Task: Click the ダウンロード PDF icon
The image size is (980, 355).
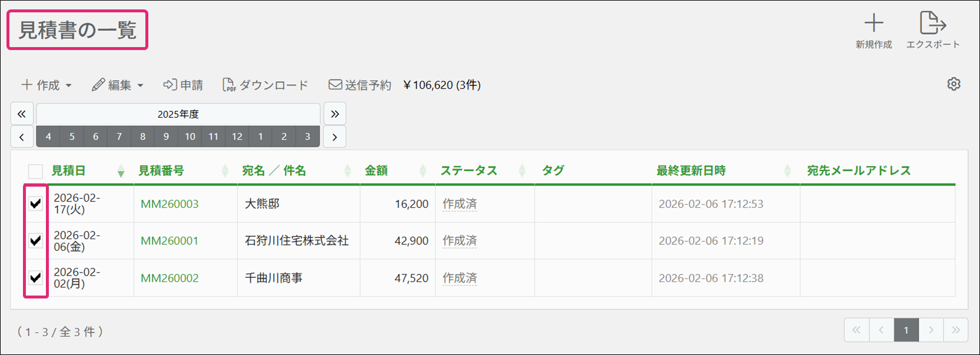Action: pos(229,85)
